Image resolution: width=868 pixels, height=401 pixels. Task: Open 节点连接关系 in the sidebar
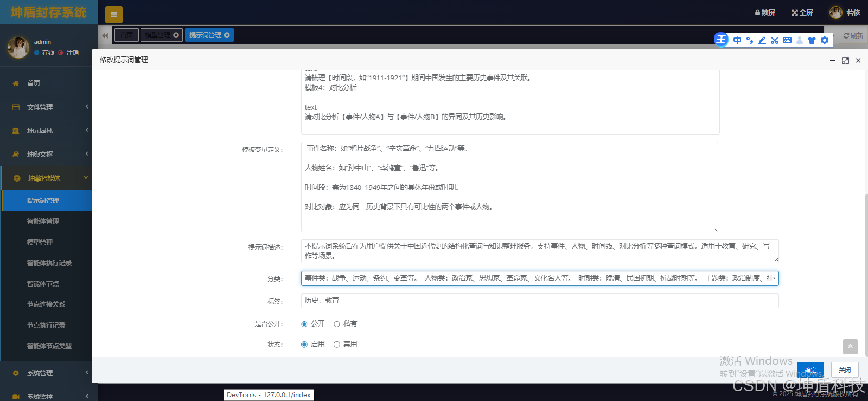(47, 304)
